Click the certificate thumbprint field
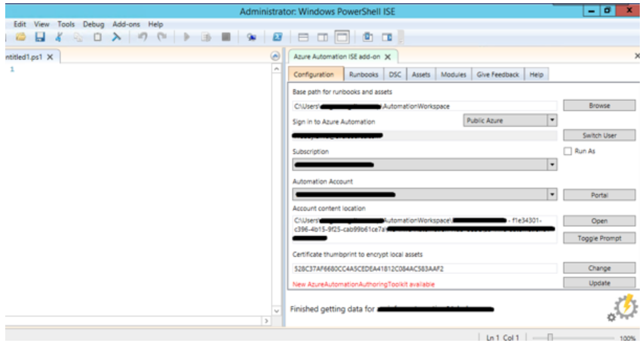 coord(424,268)
